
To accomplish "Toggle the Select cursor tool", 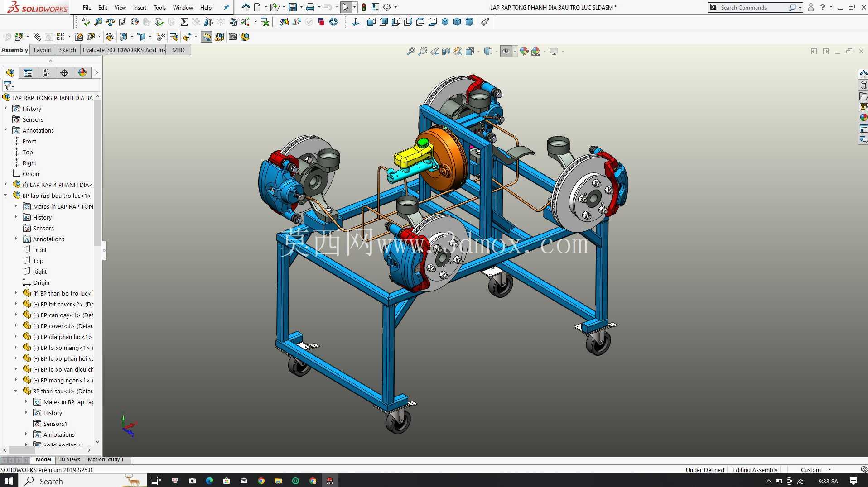I will click(x=346, y=7).
